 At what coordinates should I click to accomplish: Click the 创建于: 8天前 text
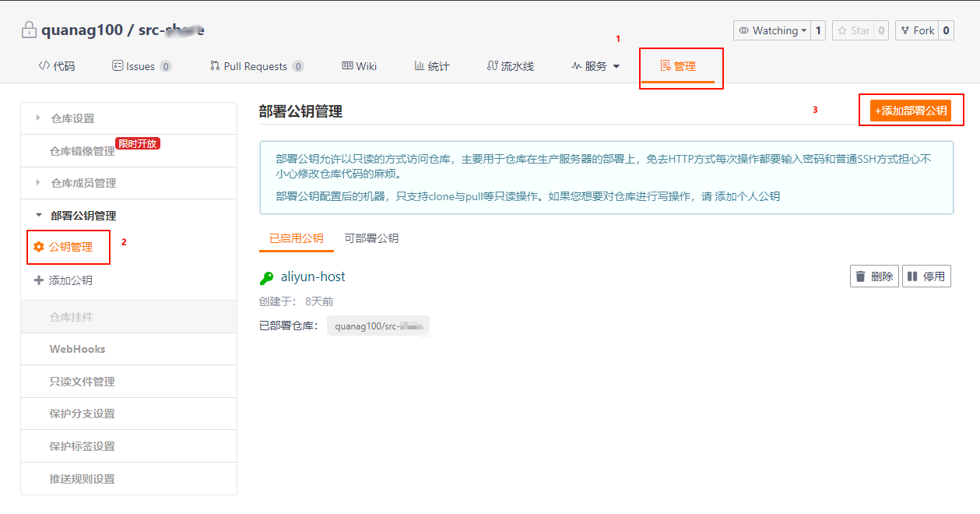click(296, 301)
